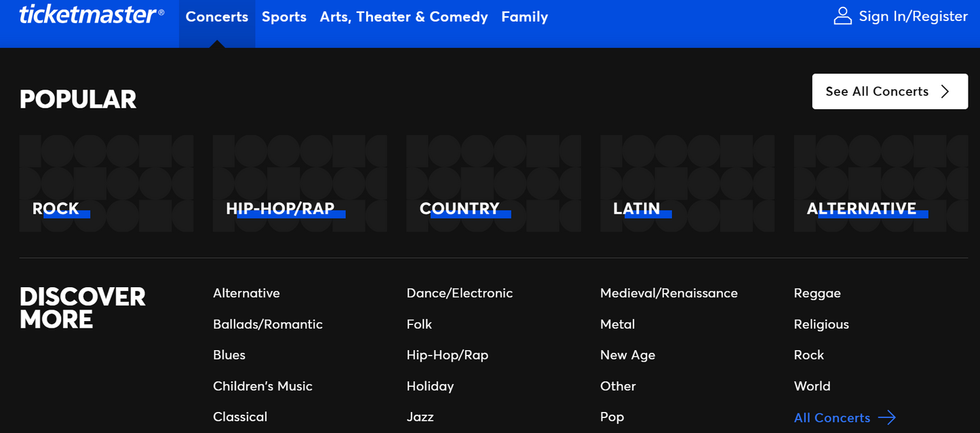Viewport: 980px width, 433px height.
Task: Click the arrow next to All Concerts
Action: 886,417
